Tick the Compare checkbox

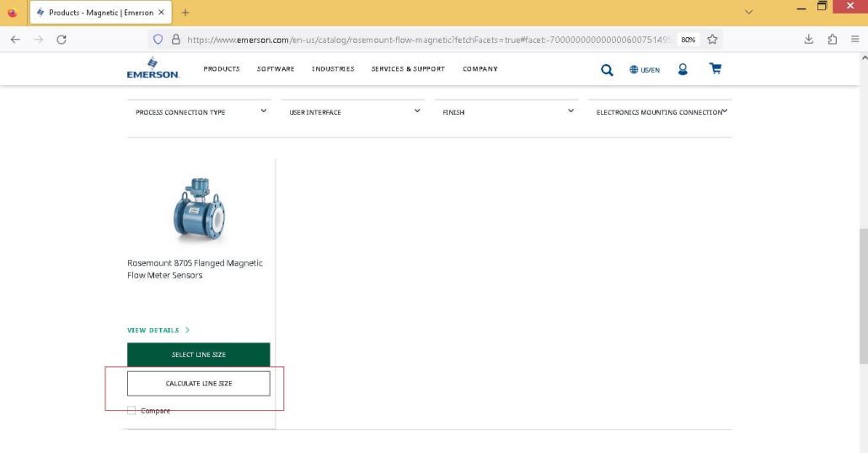coord(131,410)
